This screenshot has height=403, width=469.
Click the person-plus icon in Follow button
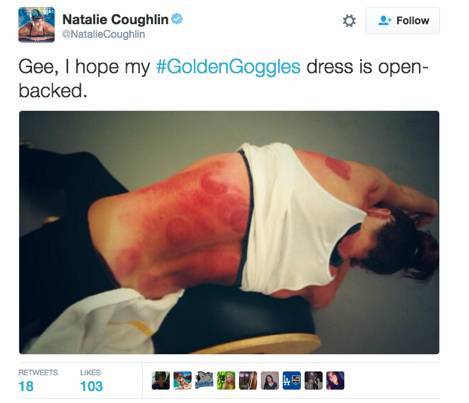pyautogui.click(x=384, y=21)
